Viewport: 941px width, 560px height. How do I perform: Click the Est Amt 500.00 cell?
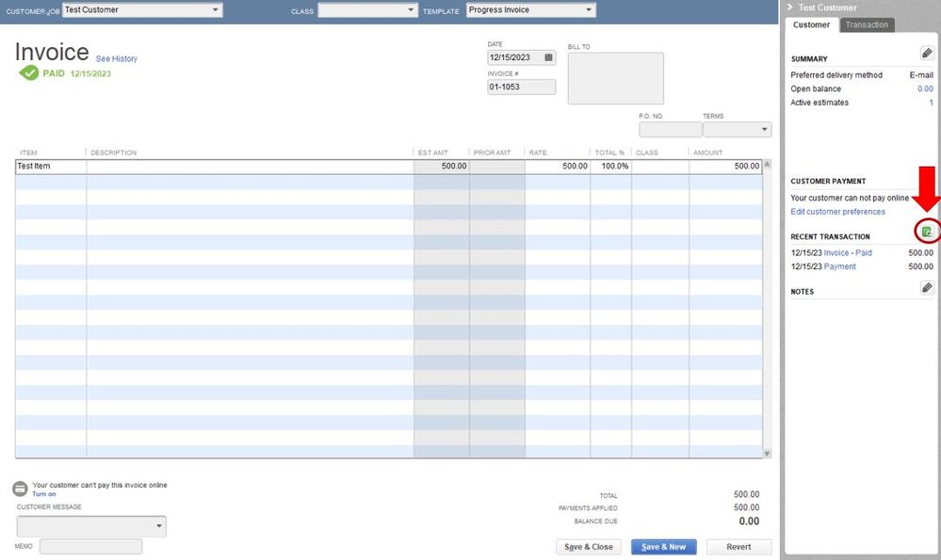click(442, 166)
